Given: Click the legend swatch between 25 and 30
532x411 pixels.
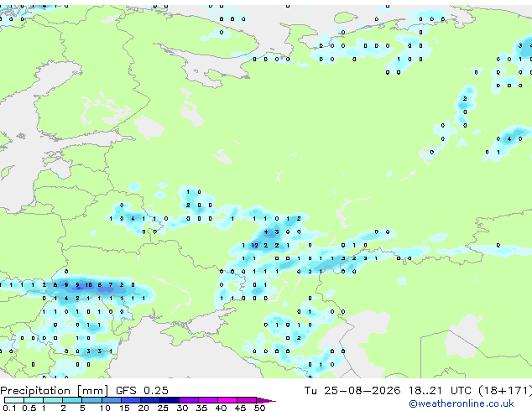Looking at the screenshot, I should [169, 400].
